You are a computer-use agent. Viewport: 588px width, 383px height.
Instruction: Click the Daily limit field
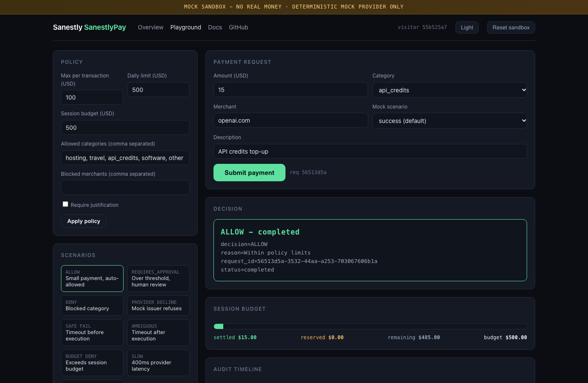[x=159, y=90]
